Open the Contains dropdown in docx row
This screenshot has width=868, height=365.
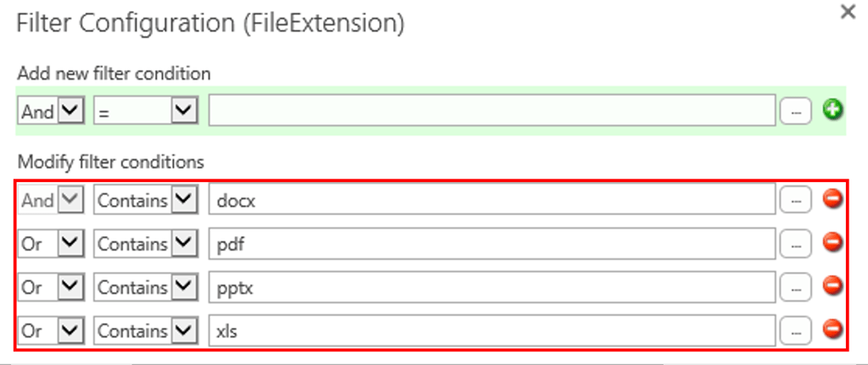pyautogui.click(x=146, y=200)
